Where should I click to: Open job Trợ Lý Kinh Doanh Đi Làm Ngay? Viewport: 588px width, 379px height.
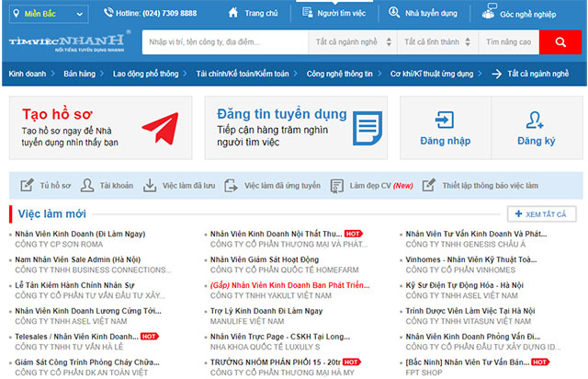pyautogui.click(x=266, y=311)
